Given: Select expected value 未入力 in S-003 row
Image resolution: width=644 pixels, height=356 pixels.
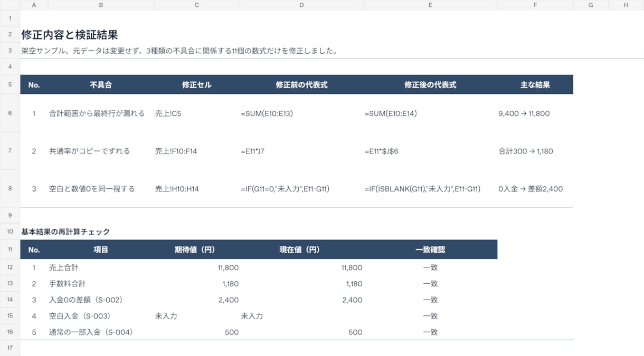Looking at the screenshot, I should click(x=197, y=316).
